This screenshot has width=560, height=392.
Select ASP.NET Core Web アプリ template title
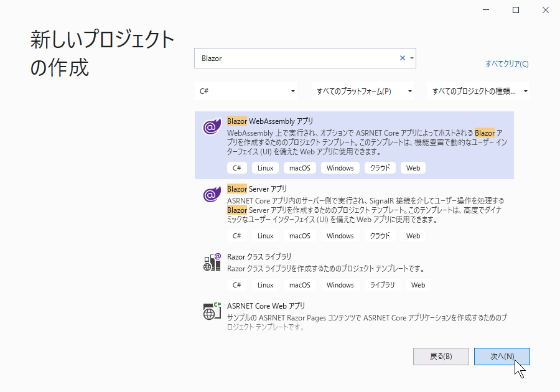click(x=266, y=306)
